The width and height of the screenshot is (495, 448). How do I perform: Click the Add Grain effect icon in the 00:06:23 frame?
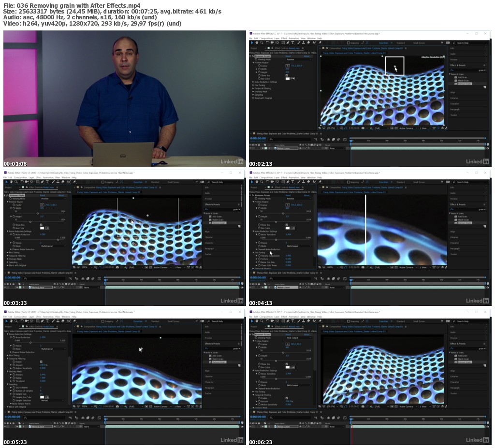point(455,356)
